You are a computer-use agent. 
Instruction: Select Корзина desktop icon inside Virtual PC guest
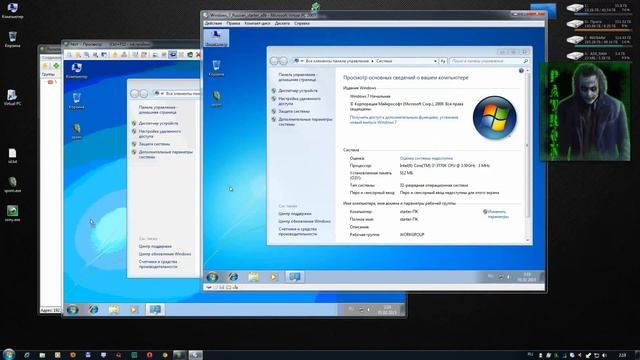[x=216, y=68]
